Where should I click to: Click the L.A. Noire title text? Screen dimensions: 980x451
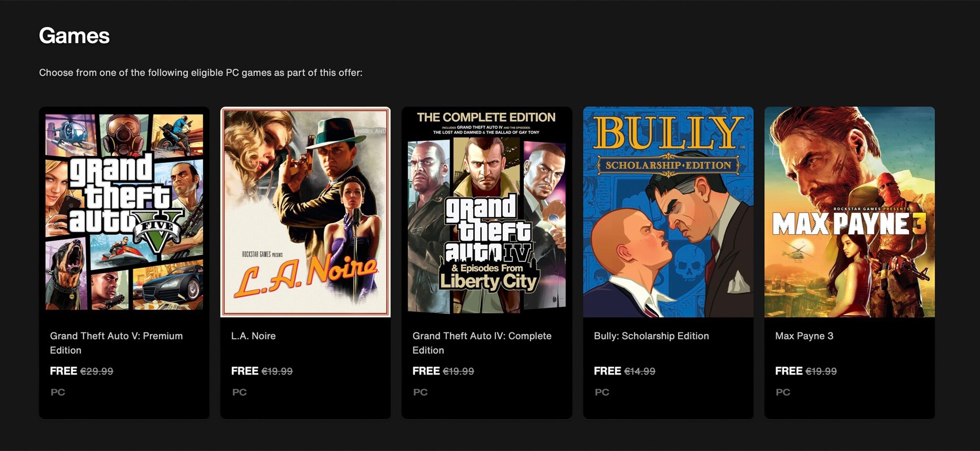(x=253, y=336)
